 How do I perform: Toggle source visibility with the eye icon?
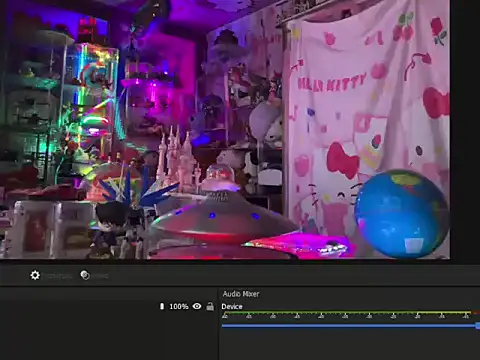coord(197,306)
